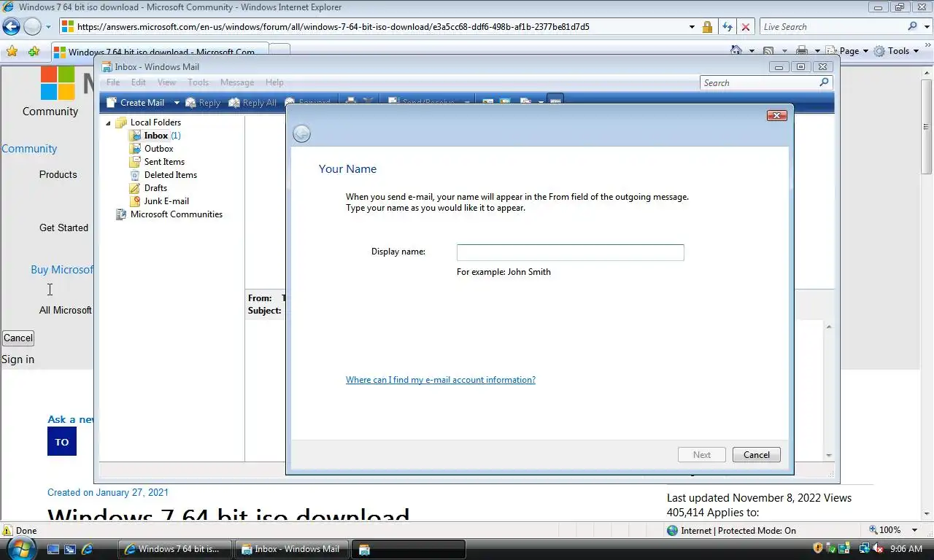Click the Windows Mail search box
This screenshot has width=934, height=560.
[x=759, y=83]
